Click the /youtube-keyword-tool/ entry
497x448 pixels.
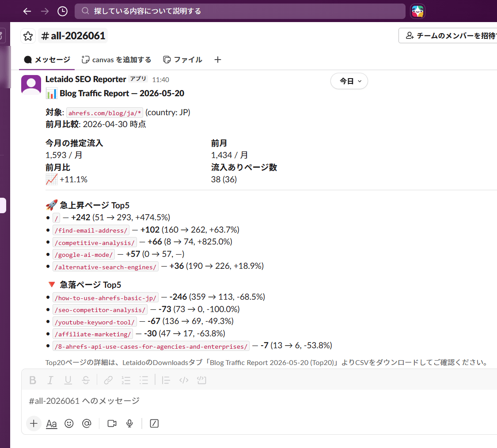coord(95,322)
